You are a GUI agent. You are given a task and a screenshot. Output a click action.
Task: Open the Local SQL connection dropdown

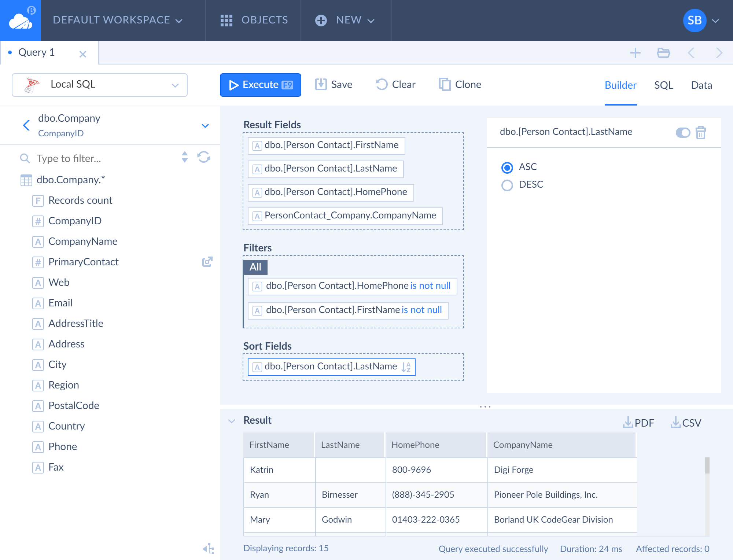pos(100,85)
